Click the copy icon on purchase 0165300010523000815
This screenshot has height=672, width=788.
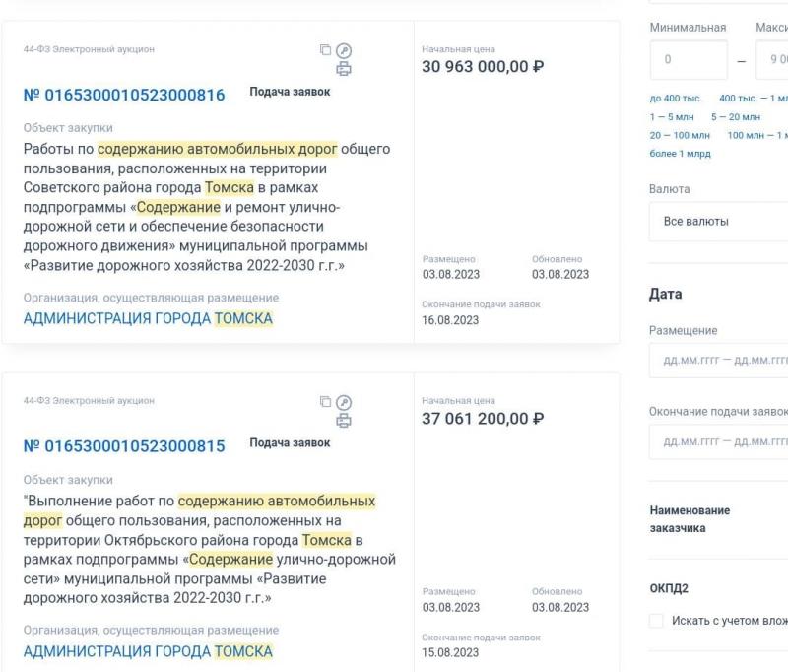point(326,401)
